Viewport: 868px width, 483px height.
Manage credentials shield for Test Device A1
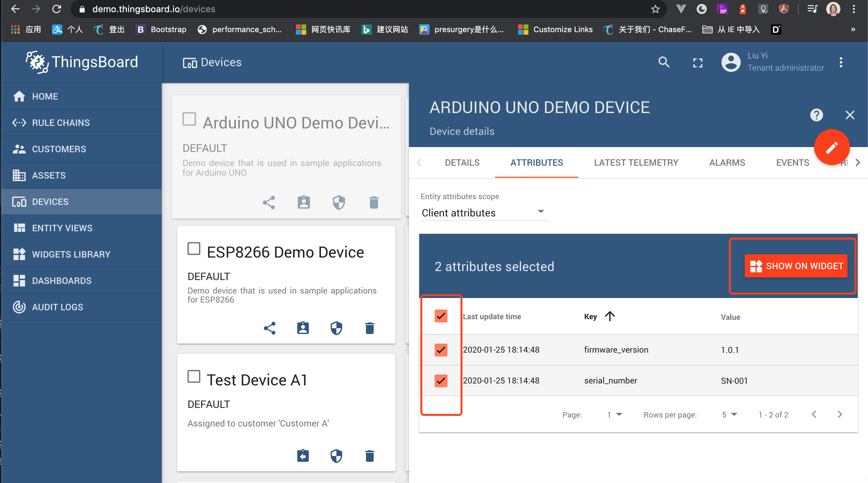tap(336, 456)
